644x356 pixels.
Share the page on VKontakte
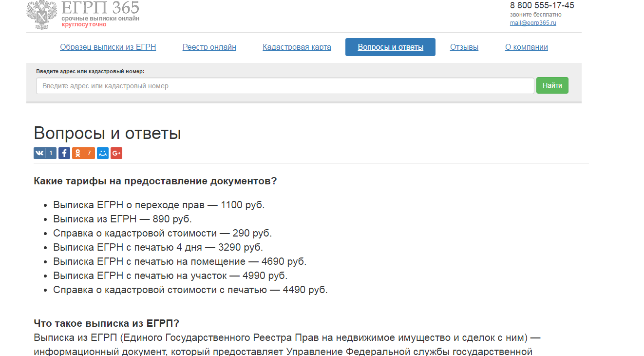coord(39,153)
